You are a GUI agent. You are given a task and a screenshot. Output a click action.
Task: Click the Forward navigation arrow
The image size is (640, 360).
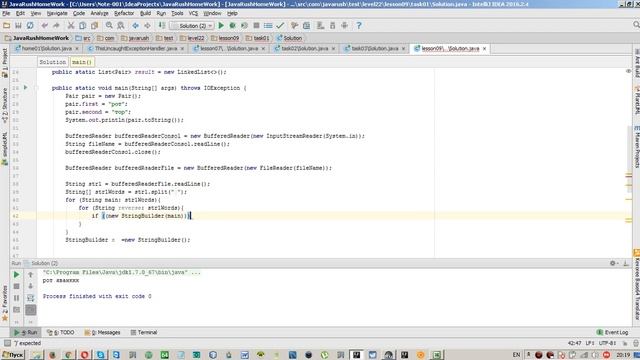(147, 25)
